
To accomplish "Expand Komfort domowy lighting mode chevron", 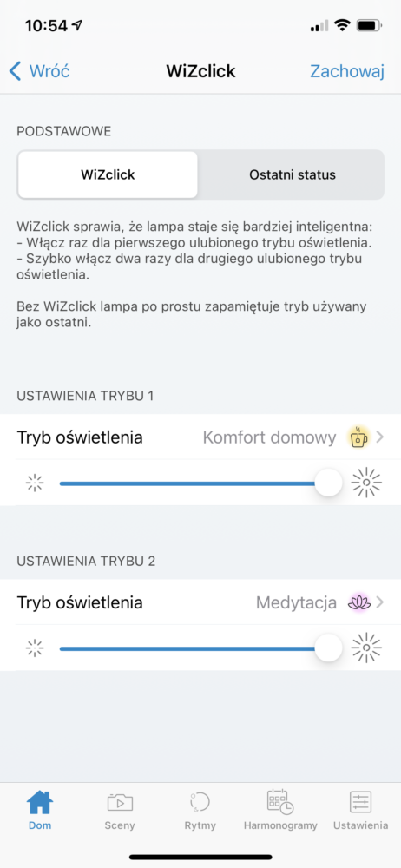I will [x=380, y=437].
